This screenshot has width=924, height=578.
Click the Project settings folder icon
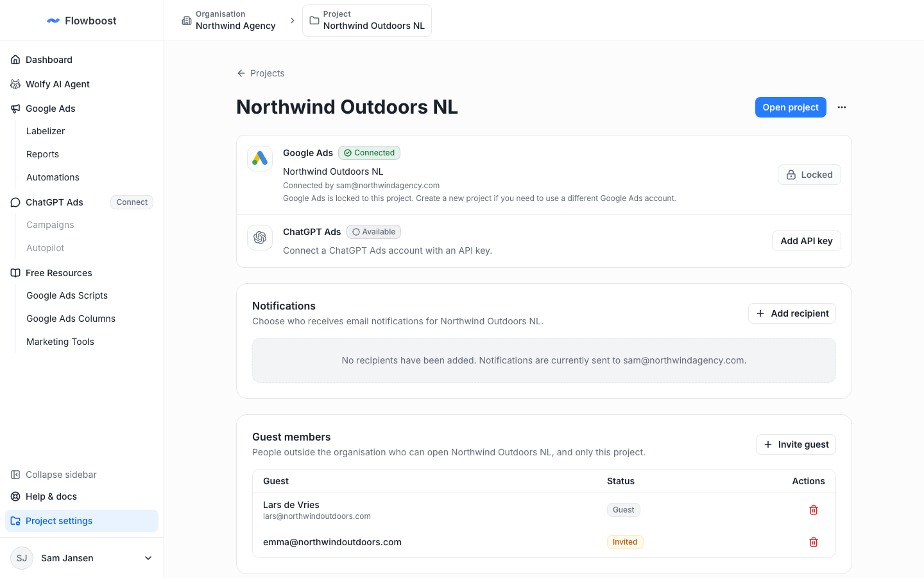click(15, 521)
